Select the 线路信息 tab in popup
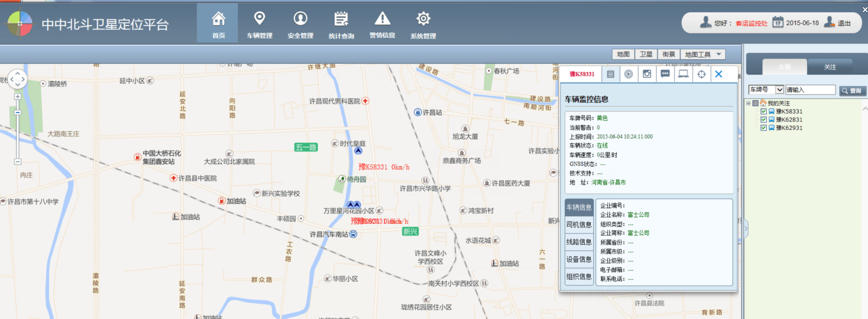The width and height of the screenshot is (868, 319). click(579, 242)
